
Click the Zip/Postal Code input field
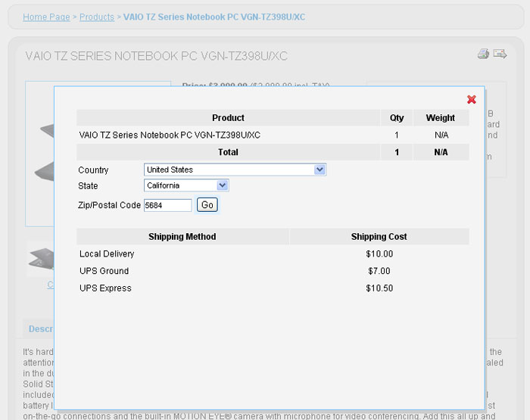[167, 205]
